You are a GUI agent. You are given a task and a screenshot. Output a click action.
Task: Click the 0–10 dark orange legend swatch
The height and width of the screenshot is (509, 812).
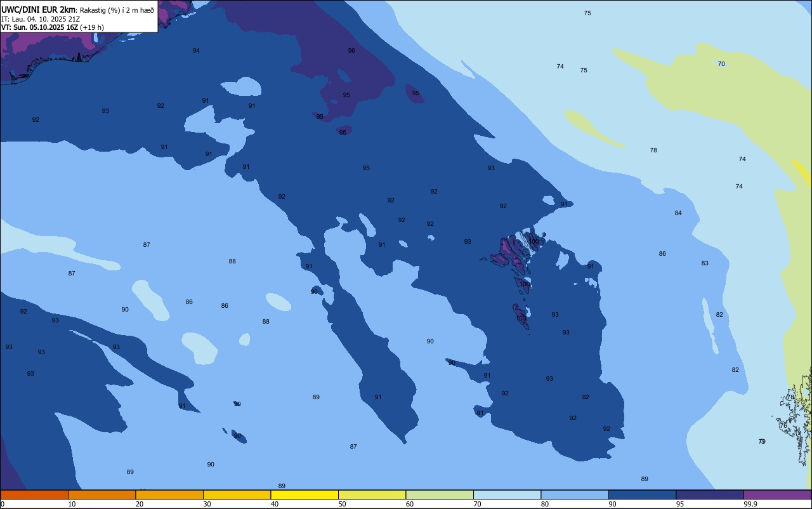pos(34,494)
